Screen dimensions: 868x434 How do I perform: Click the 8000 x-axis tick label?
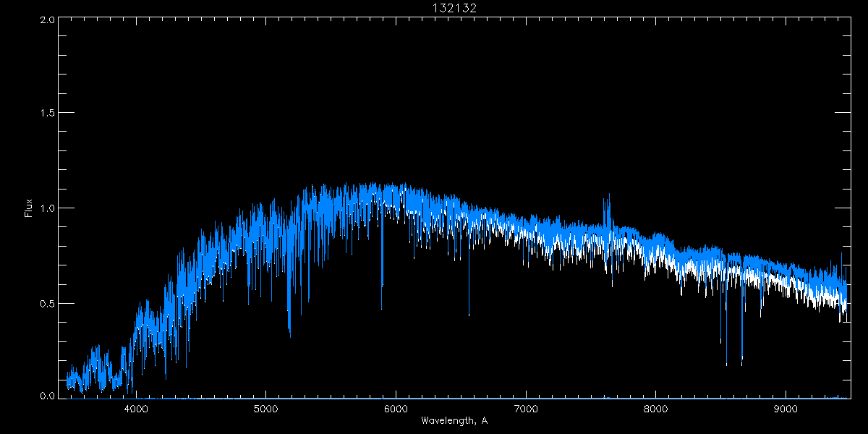coord(656,408)
